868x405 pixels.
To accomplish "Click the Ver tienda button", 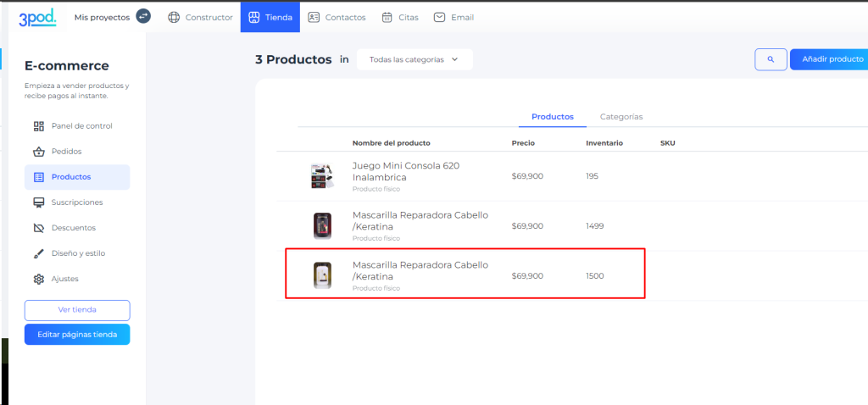I will click(x=77, y=310).
